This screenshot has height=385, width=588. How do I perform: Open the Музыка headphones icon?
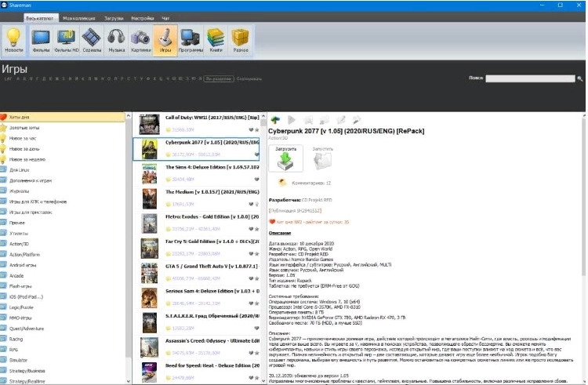[116, 41]
